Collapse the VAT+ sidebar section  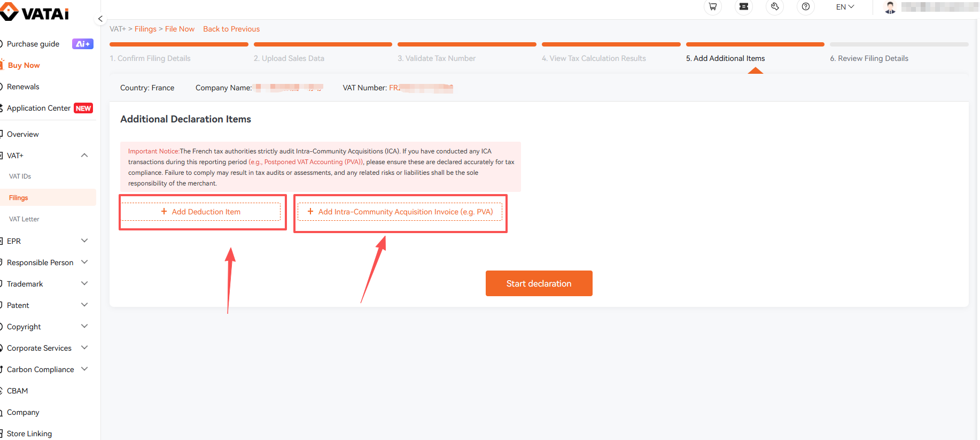pos(84,156)
